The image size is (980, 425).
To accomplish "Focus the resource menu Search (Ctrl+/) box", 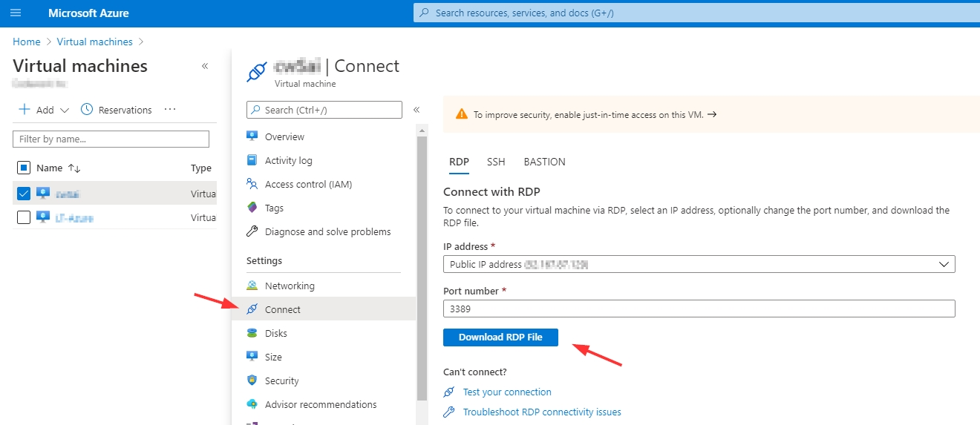I will 324,110.
